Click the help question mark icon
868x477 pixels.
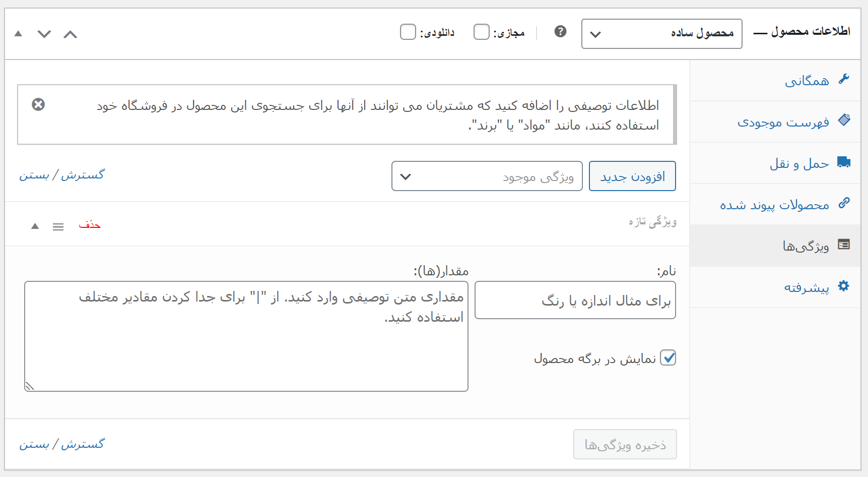click(x=560, y=32)
